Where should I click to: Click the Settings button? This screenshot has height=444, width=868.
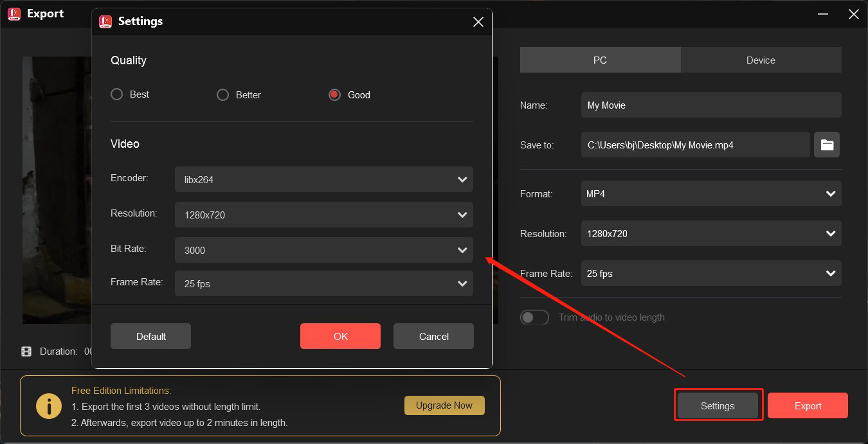pos(718,405)
